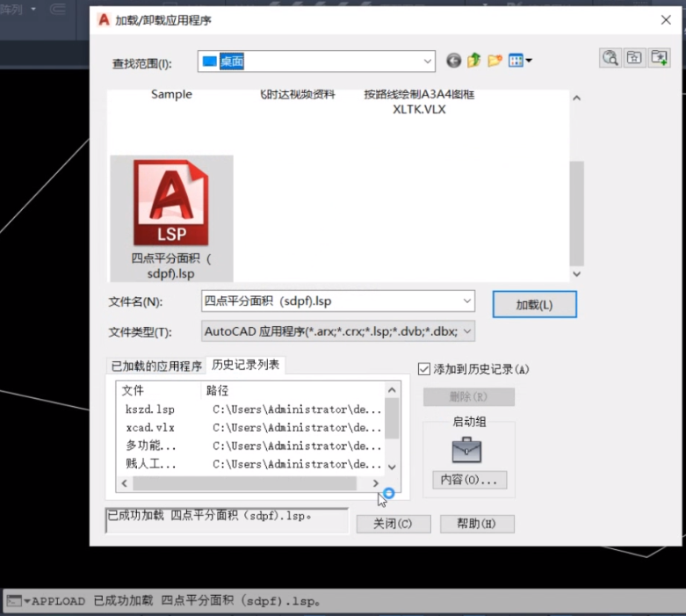Select the Sample folder item
The image size is (686, 616).
171,94
